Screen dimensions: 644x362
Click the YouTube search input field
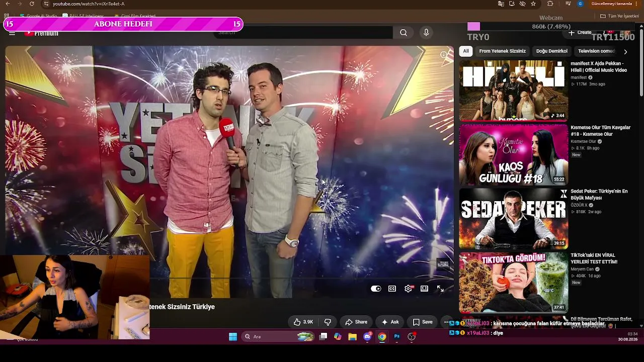coord(303,33)
